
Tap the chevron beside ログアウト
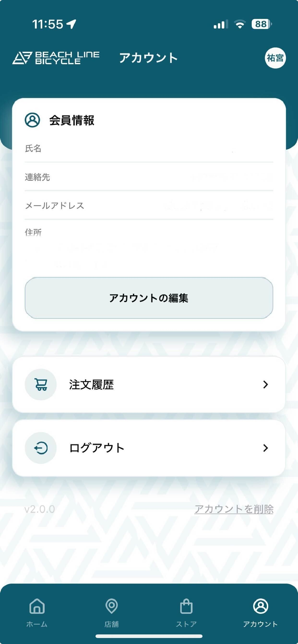pos(265,448)
